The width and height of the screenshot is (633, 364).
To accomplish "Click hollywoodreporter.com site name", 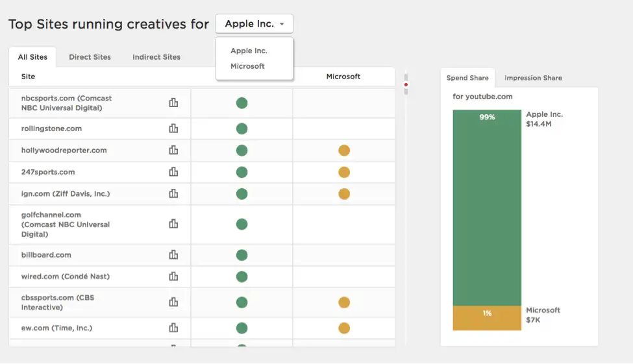I will 64,150.
